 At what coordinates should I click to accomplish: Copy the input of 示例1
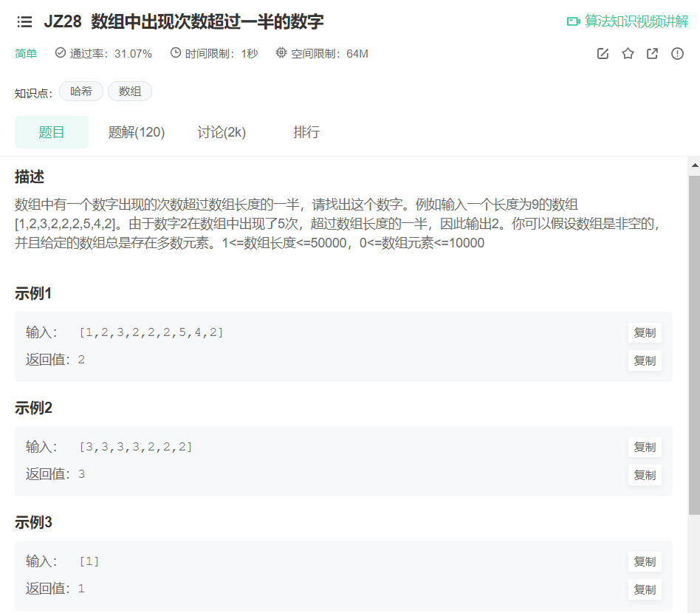[644, 332]
